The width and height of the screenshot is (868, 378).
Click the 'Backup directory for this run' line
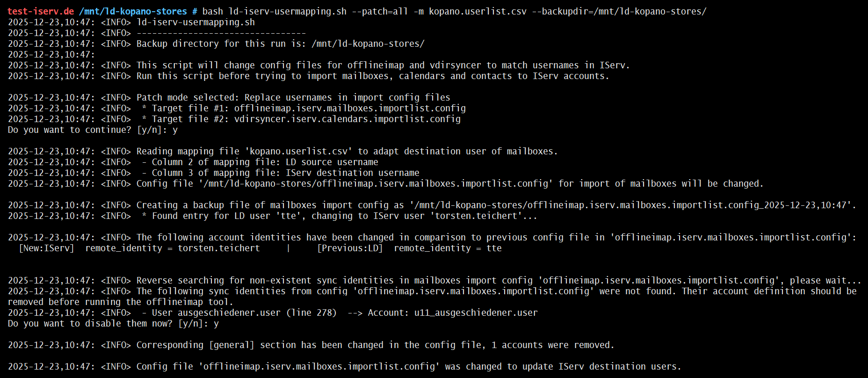280,44
